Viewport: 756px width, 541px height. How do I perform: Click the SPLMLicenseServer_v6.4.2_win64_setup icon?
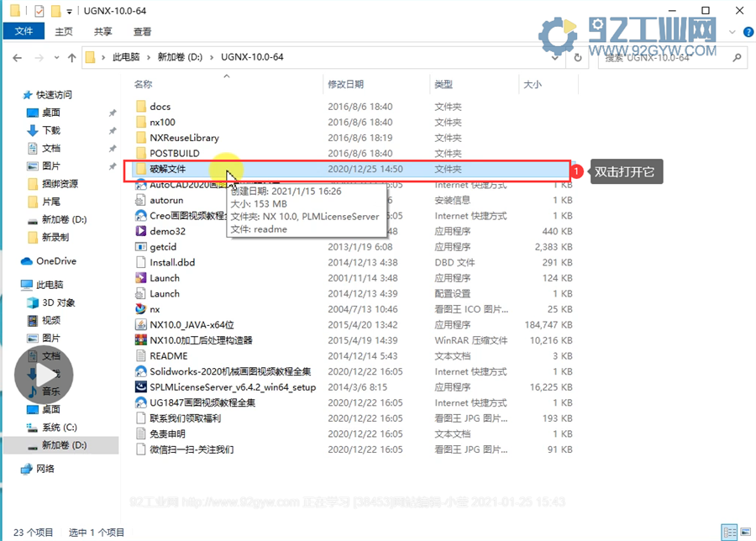click(x=141, y=386)
